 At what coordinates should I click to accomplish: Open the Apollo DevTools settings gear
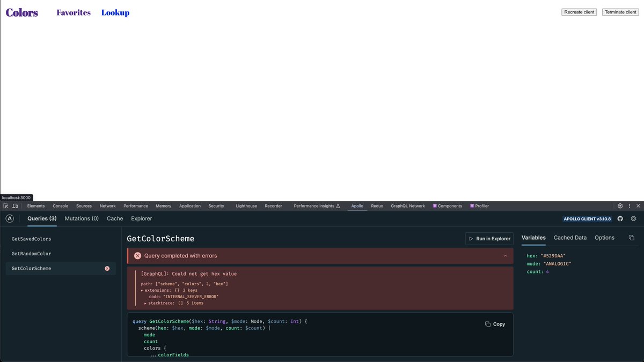[634, 219]
